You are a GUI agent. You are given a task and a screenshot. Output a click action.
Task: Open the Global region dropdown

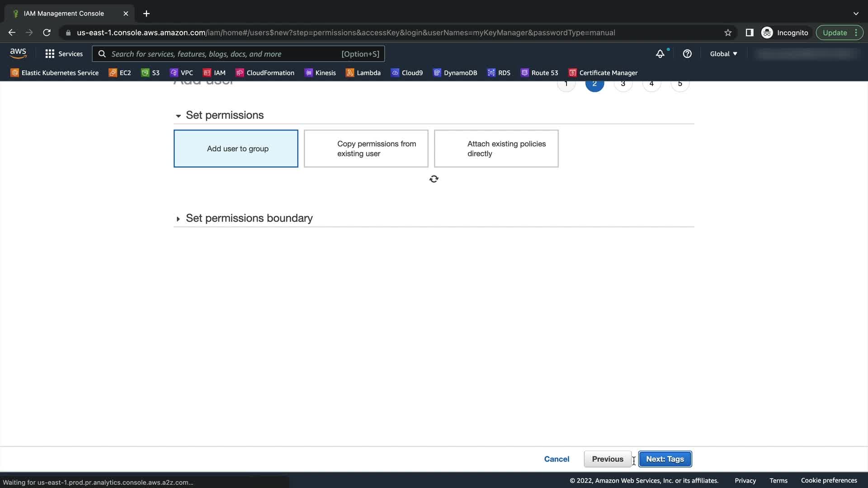coord(723,54)
